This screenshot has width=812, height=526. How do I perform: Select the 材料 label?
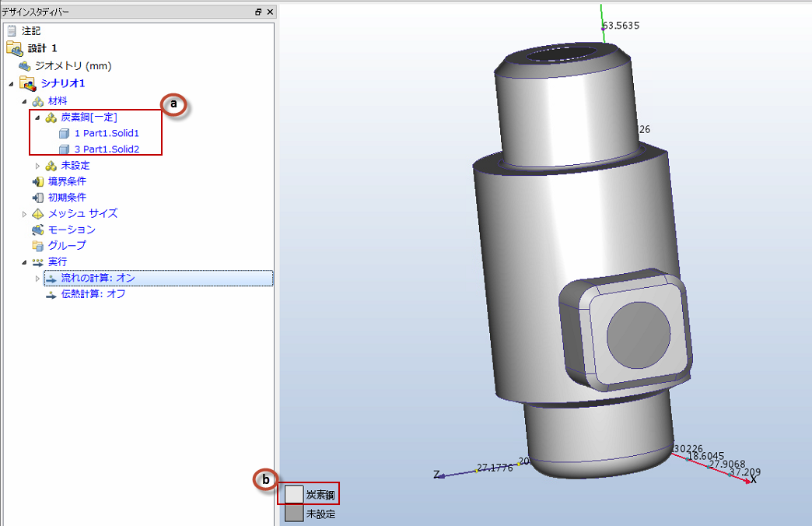point(58,101)
